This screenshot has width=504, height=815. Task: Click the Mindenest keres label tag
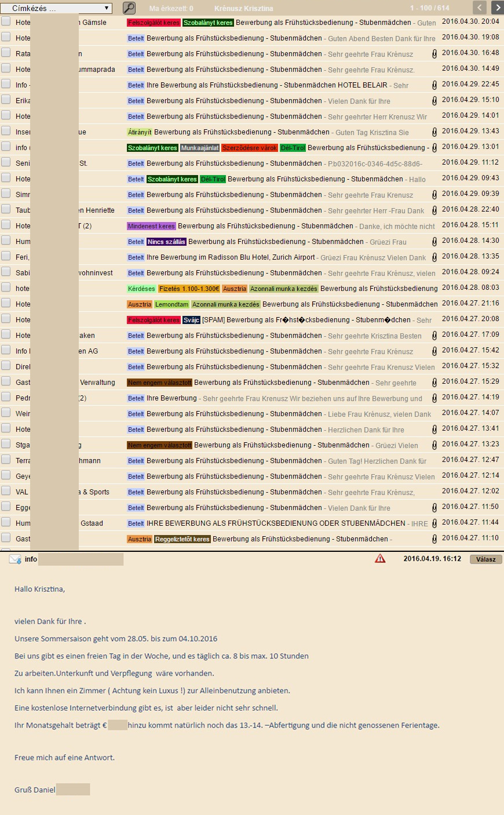pyautogui.click(x=151, y=226)
